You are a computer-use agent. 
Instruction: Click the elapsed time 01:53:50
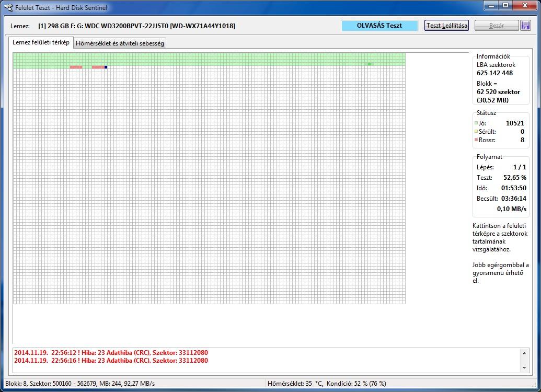(514, 188)
